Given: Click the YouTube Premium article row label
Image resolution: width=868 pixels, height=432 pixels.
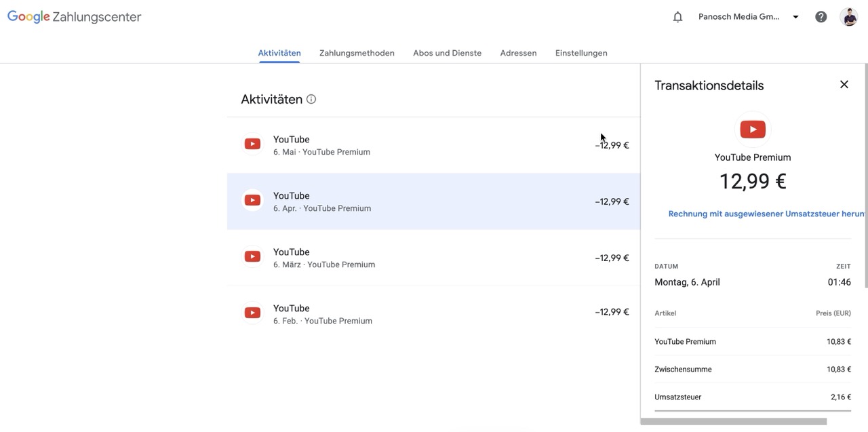Looking at the screenshot, I should pyautogui.click(x=685, y=342).
